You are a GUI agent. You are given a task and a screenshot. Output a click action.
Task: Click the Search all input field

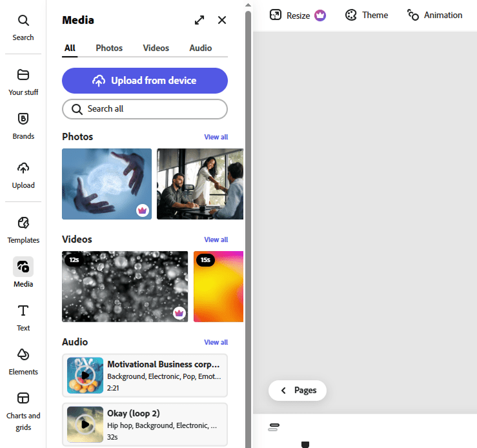click(x=145, y=109)
